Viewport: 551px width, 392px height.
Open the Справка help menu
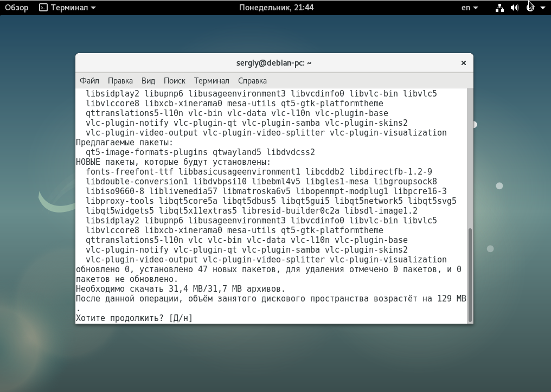point(252,81)
